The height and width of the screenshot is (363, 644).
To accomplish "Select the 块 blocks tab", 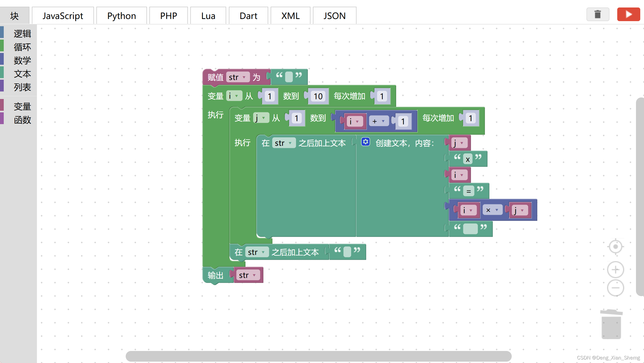I will 14,16.
